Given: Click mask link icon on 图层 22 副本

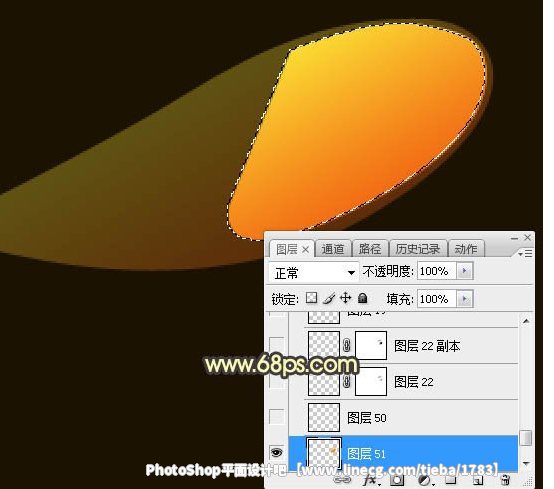Looking at the screenshot, I should [347, 345].
